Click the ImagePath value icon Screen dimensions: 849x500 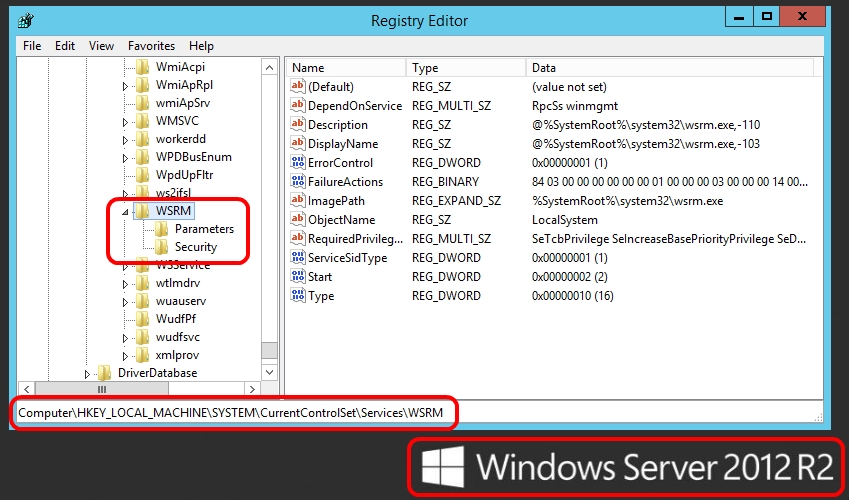[298, 200]
